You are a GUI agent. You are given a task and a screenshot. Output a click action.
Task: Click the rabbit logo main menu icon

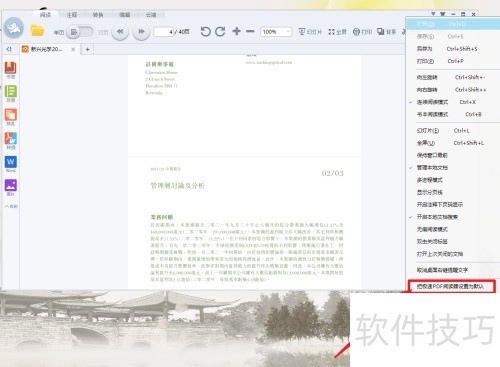[x=14, y=28]
